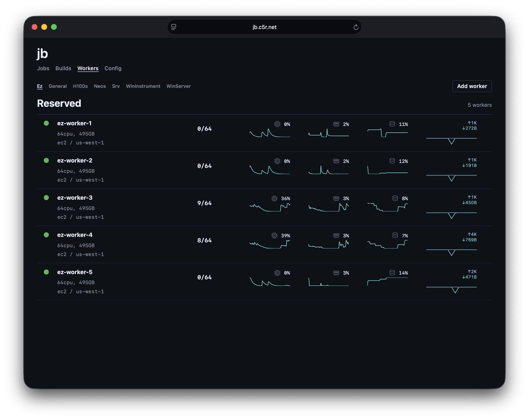Image resolution: width=529 pixels, height=420 pixels.
Task: Click the disk icon for ez-worker-1
Action: pyautogui.click(x=392, y=124)
